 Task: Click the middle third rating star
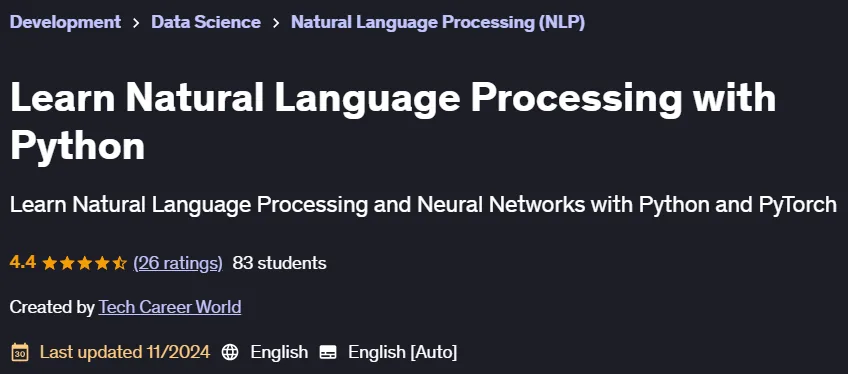pos(84,263)
